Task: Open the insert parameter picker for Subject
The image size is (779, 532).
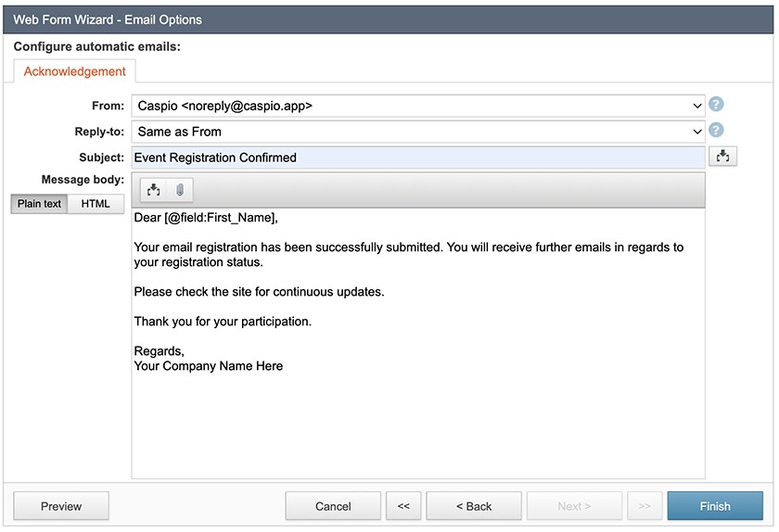Action: click(x=722, y=157)
